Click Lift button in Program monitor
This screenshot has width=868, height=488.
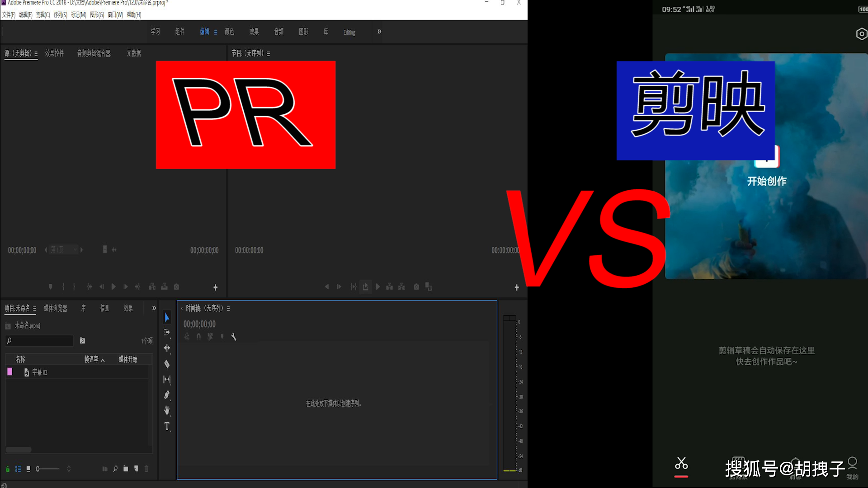pyautogui.click(x=389, y=287)
